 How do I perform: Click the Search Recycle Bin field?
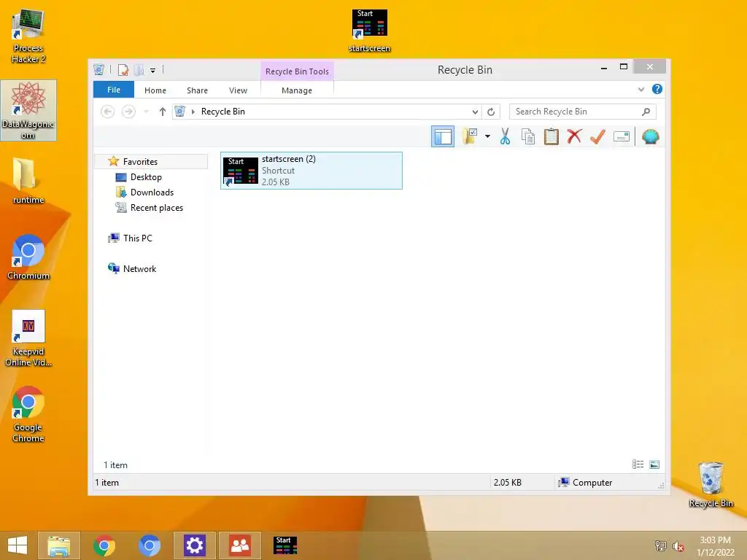click(583, 112)
